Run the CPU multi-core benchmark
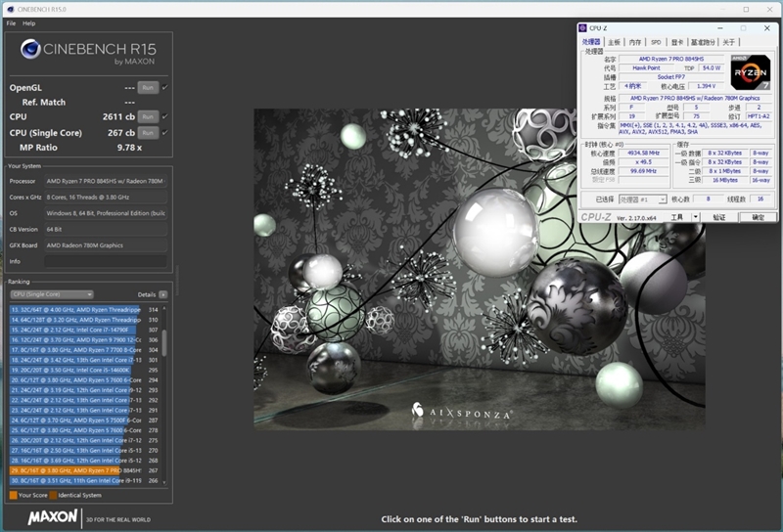 (x=147, y=116)
